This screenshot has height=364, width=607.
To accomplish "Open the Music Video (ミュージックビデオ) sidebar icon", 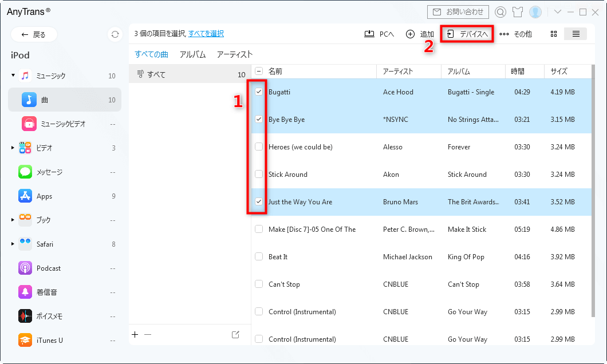I will tap(29, 124).
